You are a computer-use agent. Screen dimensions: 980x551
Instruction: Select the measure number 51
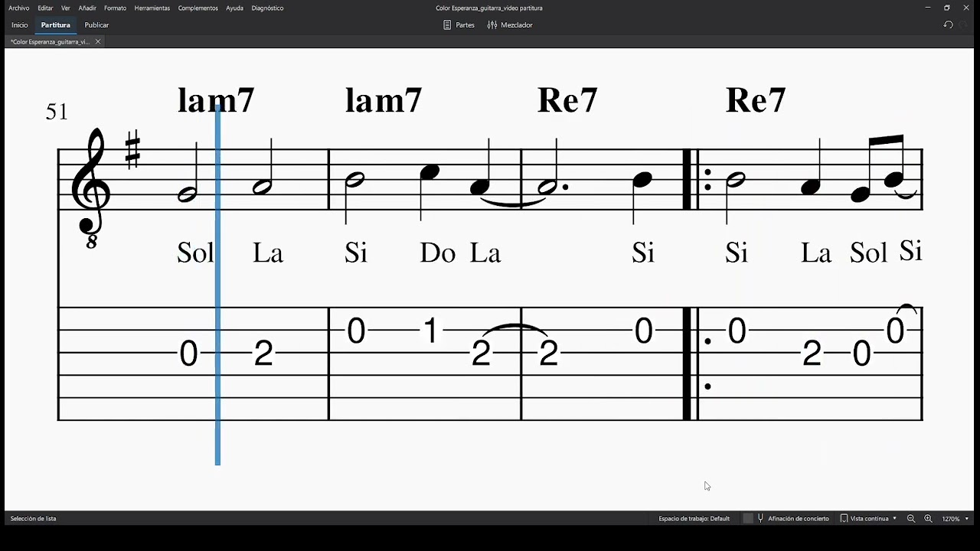[57, 112]
